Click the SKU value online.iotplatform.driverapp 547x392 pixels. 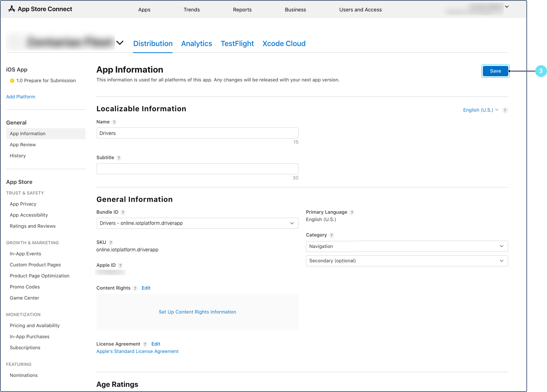click(x=128, y=250)
